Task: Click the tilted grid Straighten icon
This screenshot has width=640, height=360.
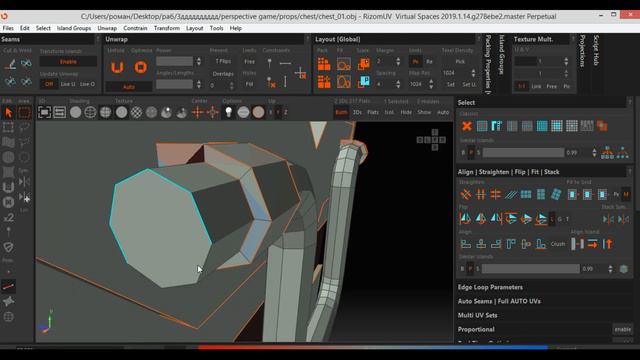Action: (556, 194)
